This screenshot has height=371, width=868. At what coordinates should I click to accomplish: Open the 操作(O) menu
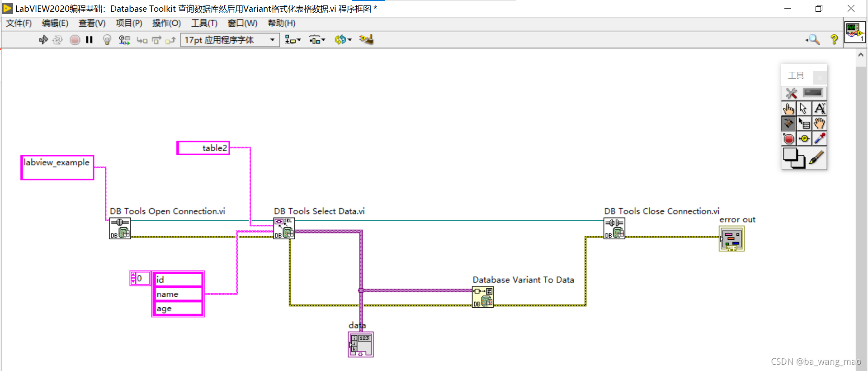[166, 23]
